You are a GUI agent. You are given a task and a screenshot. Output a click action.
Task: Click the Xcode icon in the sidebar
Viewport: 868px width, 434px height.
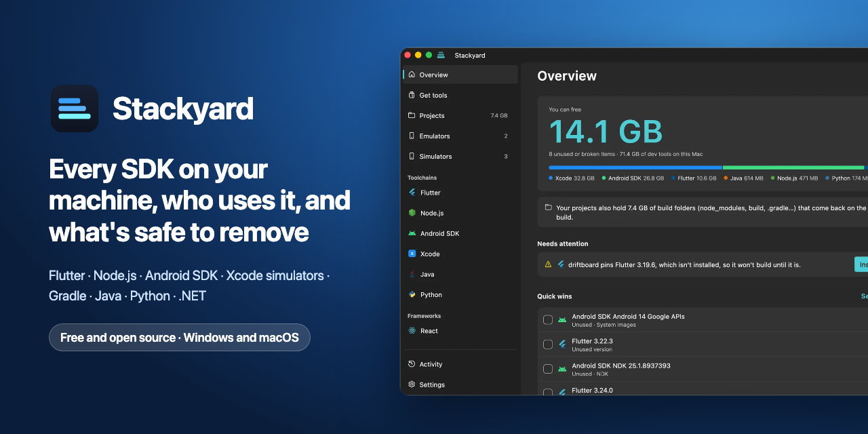[412, 254]
